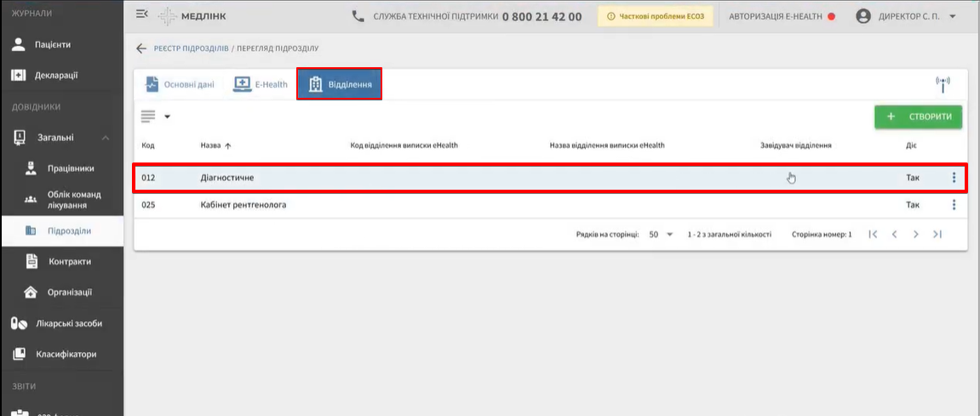This screenshot has width=980, height=416.
Task: Select the Кабінет рентгенолога row name
Action: coord(244,204)
